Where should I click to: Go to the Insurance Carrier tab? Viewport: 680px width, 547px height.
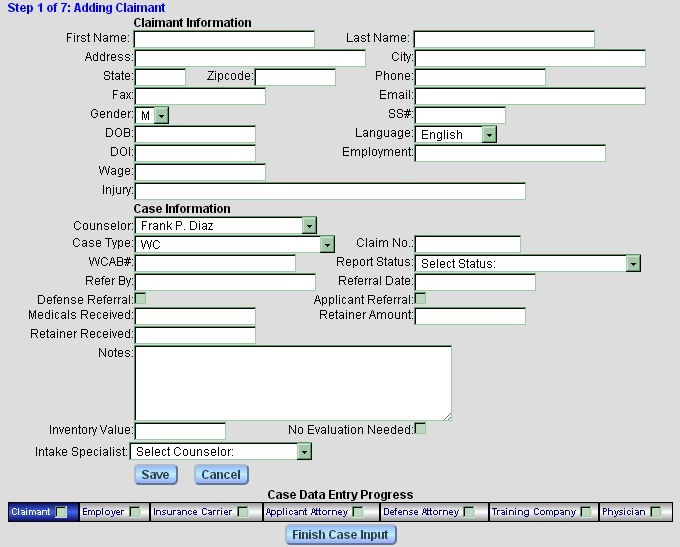[x=189, y=512]
